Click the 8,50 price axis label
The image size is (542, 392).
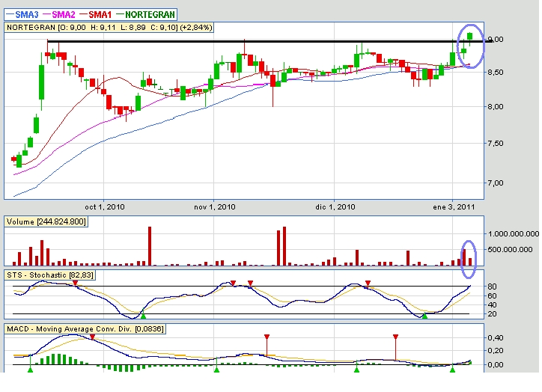click(x=496, y=73)
